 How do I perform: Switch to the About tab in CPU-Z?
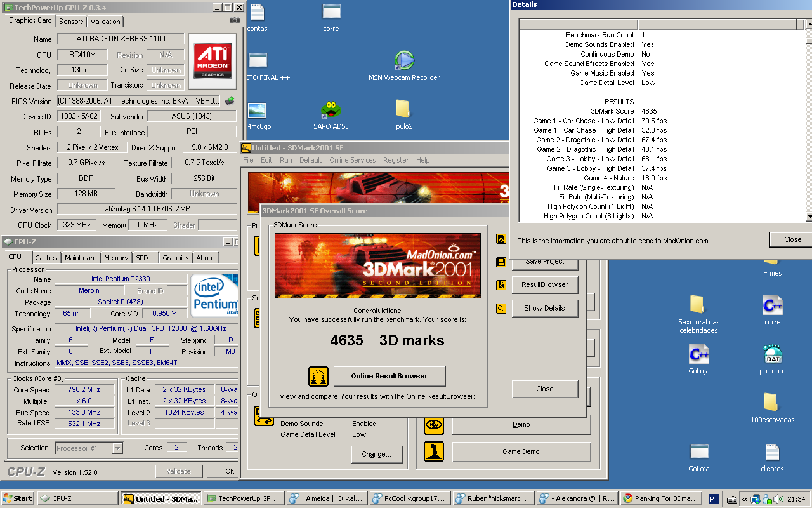point(205,258)
